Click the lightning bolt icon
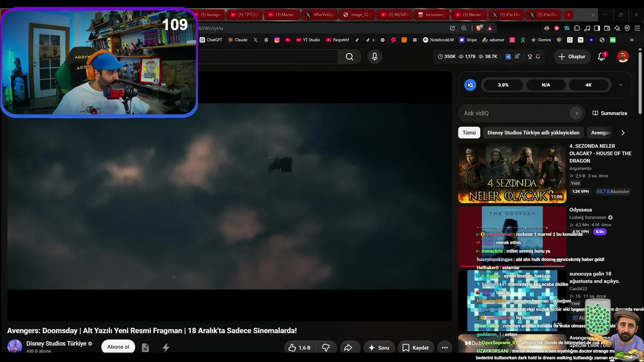This screenshot has width=644, height=362. [x=166, y=347]
